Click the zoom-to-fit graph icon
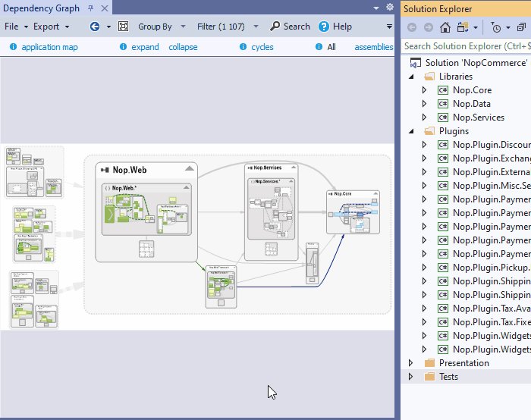Screen dimensions: 531x420 tap(123, 27)
